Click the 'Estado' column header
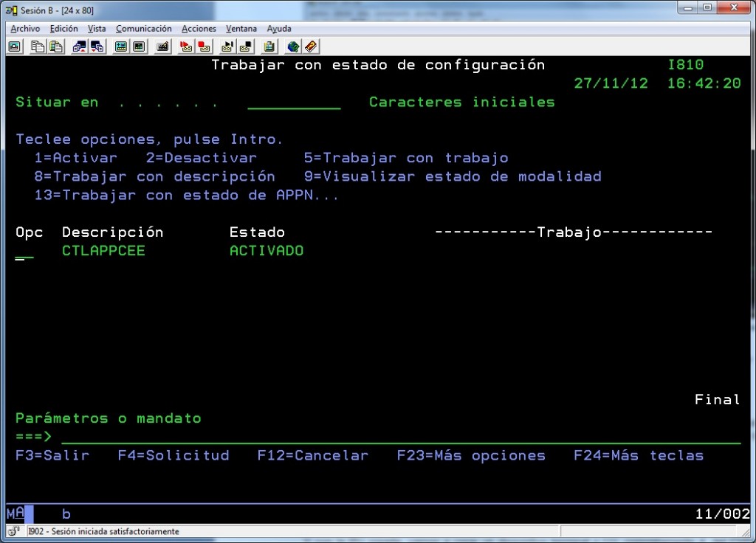 (257, 232)
